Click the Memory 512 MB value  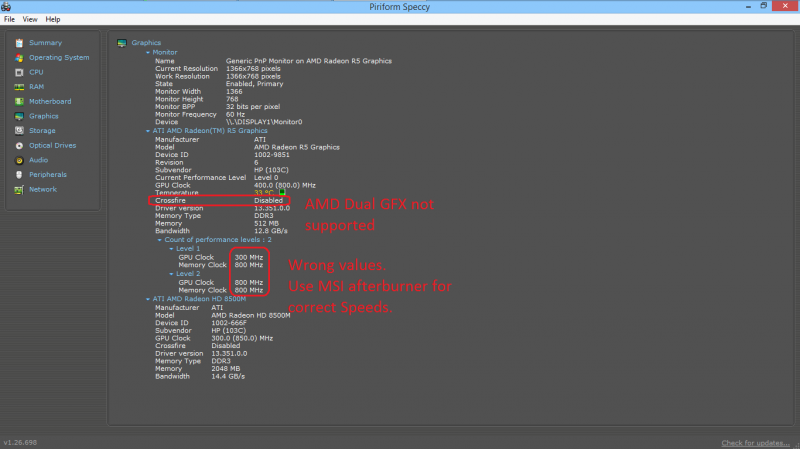point(266,223)
